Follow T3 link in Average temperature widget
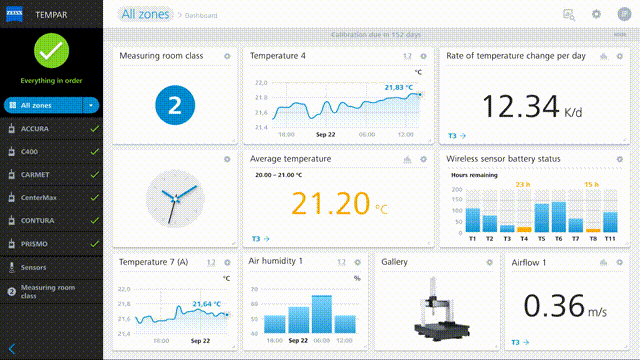 click(x=260, y=239)
